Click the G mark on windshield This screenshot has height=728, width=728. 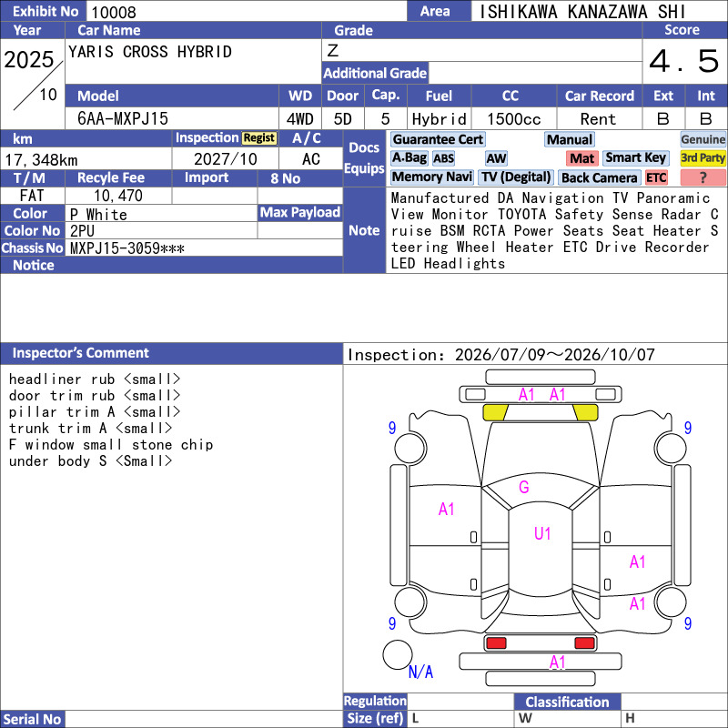pyautogui.click(x=524, y=487)
